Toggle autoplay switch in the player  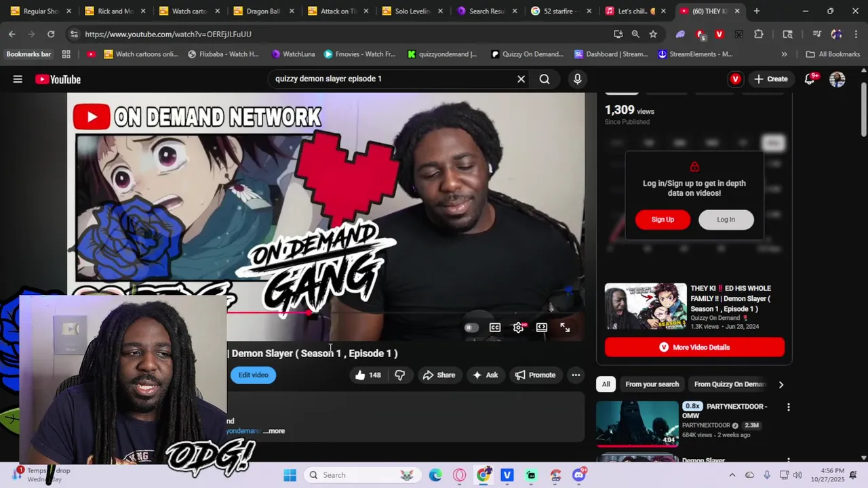[x=471, y=327]
